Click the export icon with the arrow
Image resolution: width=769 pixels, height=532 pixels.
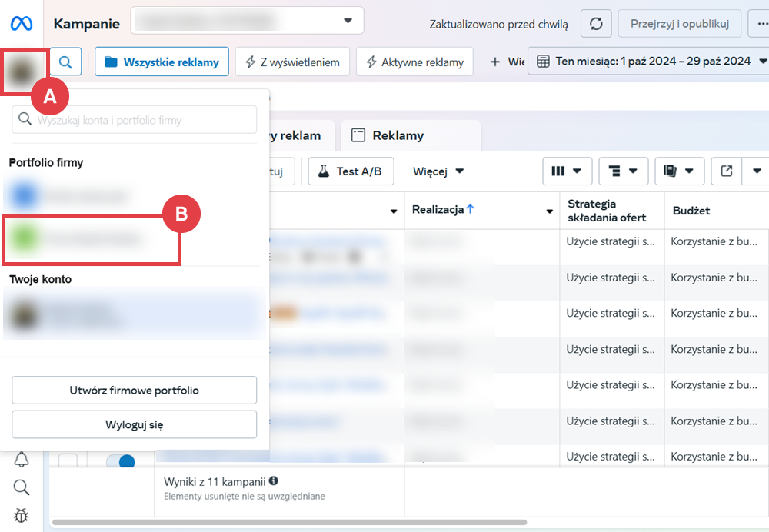click(726, 171)
